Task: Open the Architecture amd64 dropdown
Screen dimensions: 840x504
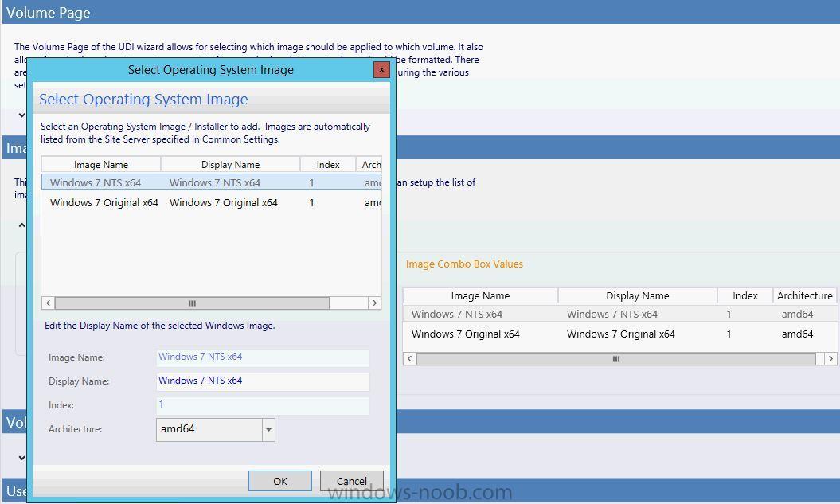Action: pos(268,429)
